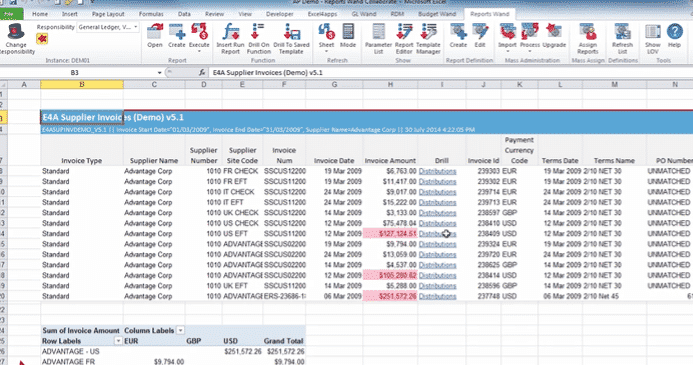Open Distributions link for the $6,763.00 invoice
This screenshot has height=365, width=693.
[438, 171]
